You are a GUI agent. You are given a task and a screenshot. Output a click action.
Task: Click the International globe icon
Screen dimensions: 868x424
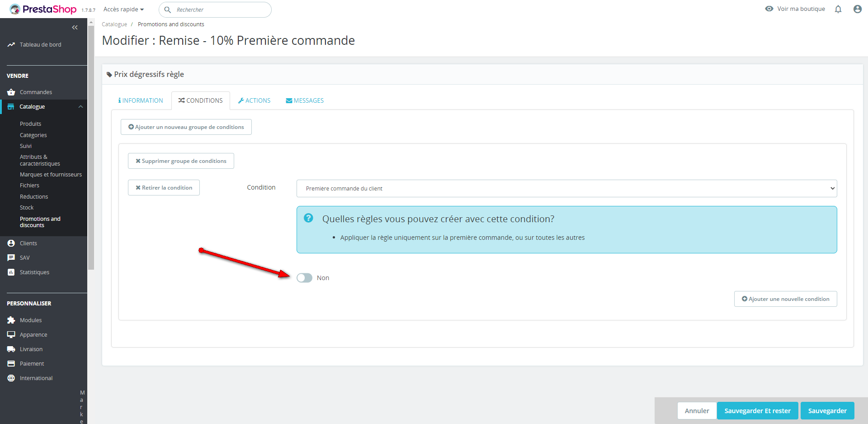pos(11,378)
